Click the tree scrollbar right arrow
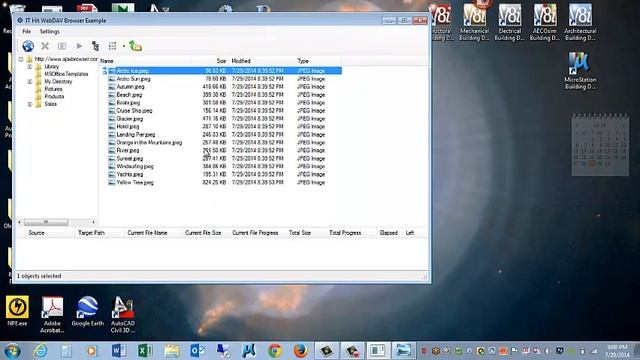640x360 pixels. click(93, 222)
